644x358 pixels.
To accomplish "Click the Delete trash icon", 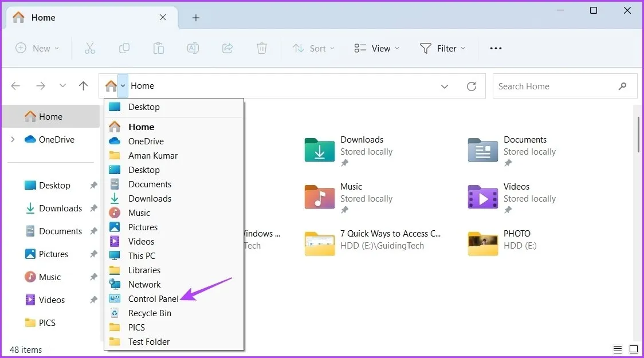I will [x=262, y=49].
